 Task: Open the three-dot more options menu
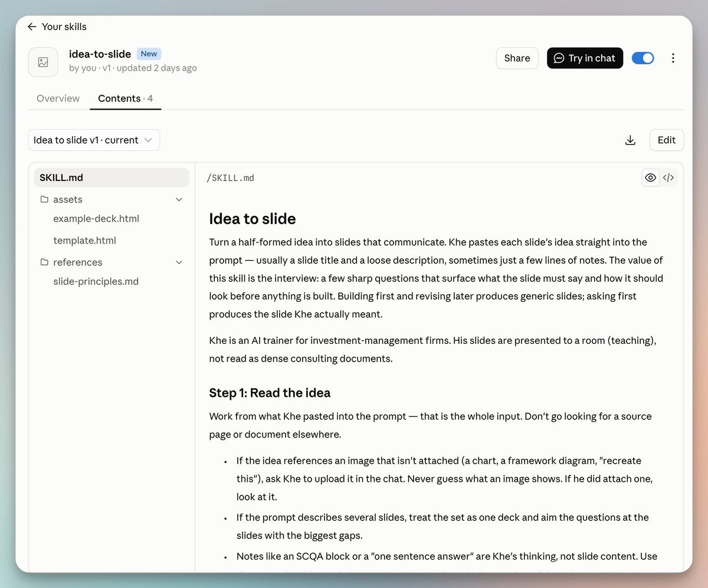click(x=673, y=58)
